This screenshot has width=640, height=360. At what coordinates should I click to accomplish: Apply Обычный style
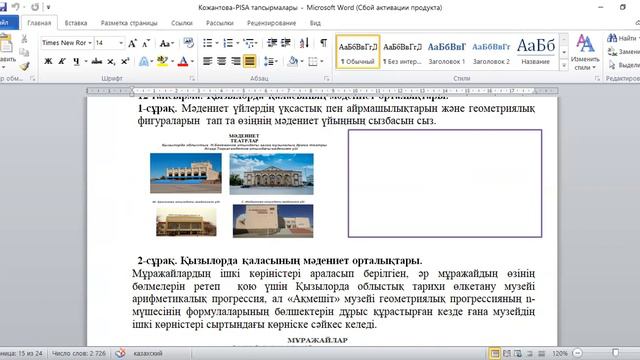point(358,52)
